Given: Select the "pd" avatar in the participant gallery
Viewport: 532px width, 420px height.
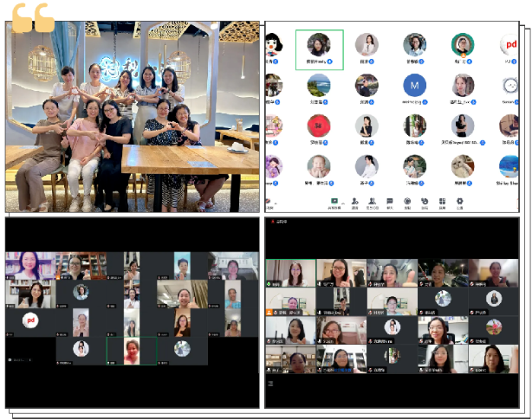Looking at the screenshot, I should pos(509,45).
